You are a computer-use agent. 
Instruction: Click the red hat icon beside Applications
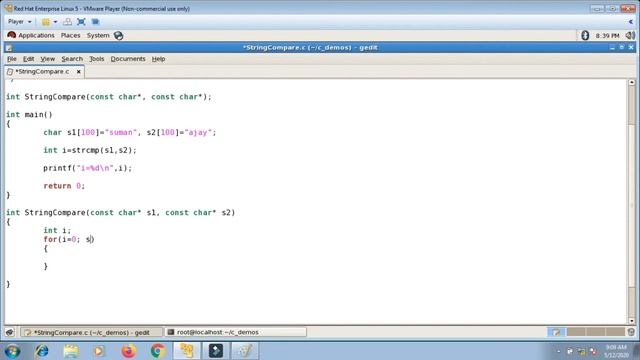tap(11, 36)
